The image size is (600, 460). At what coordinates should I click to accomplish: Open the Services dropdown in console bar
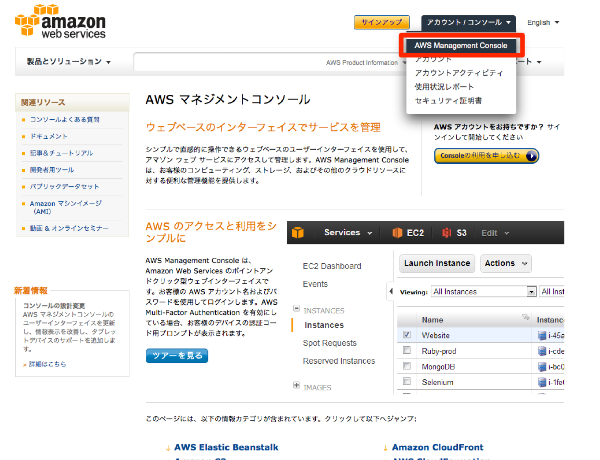348,233
